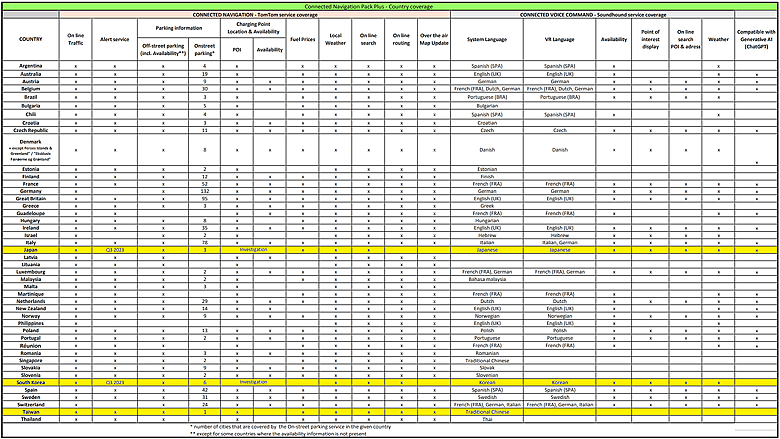The image size is (780, 439).
Task: Click the New Zealand row label
Action: coord(31,308)
